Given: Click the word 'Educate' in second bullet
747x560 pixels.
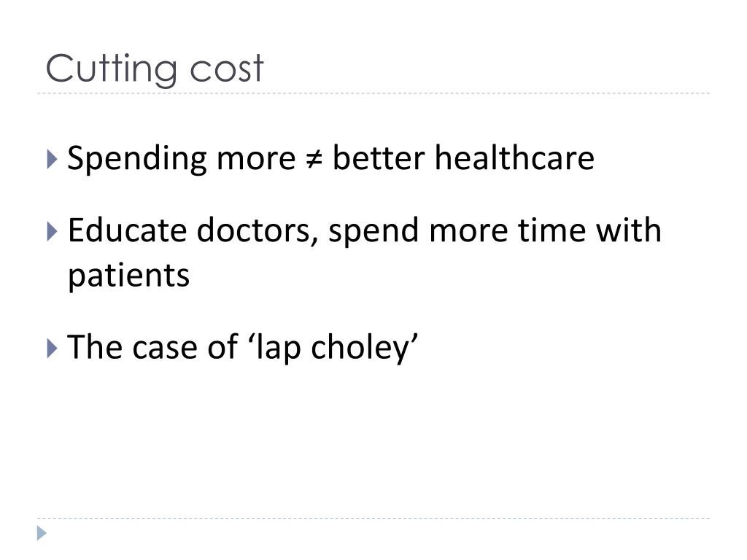Looking at the screenshot, I should click(127, 230).
